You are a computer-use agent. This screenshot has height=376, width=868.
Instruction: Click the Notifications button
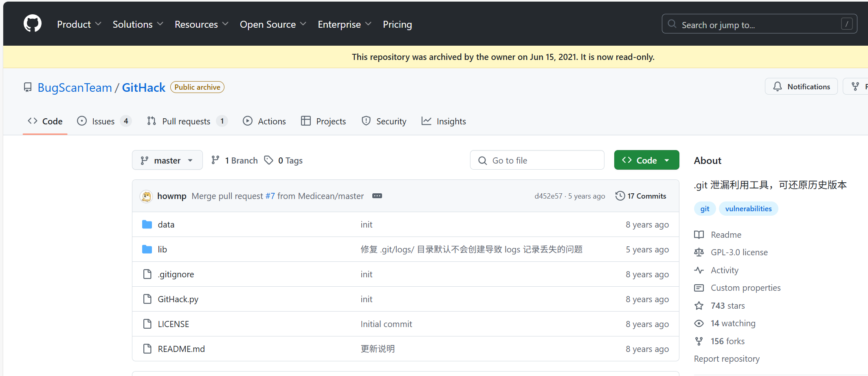801,86
